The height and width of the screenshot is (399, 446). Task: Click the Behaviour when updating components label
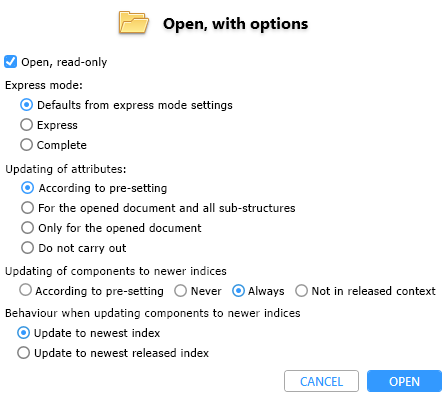pos(153,313)
